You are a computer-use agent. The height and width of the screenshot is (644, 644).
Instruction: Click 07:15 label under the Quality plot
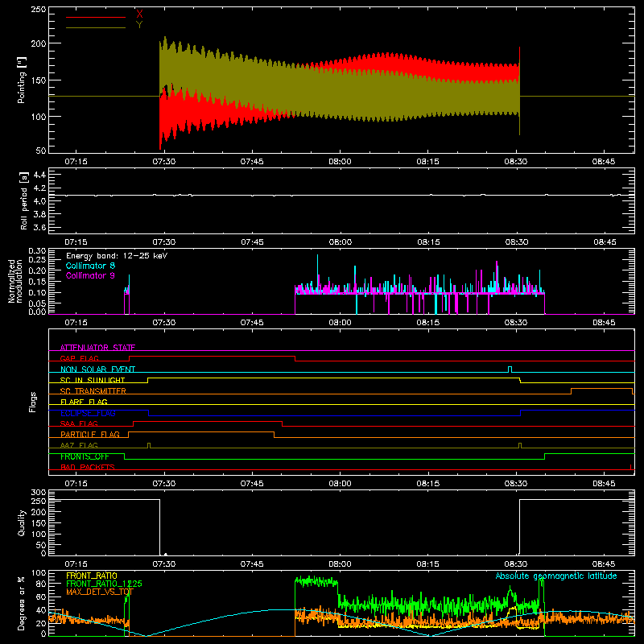[76, 564]
